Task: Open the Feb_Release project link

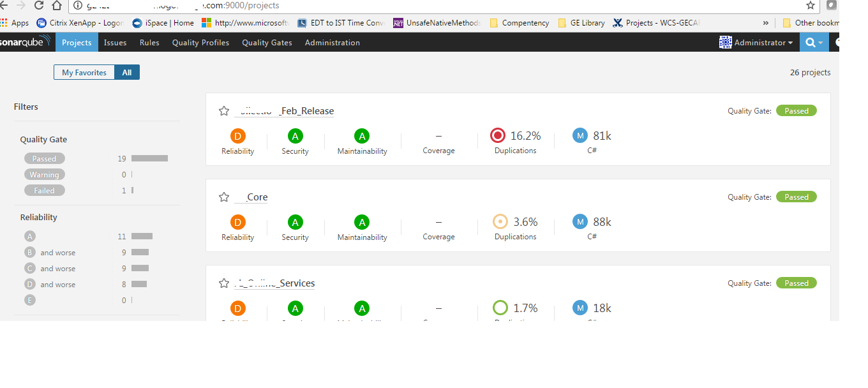Action: point(284,111)
